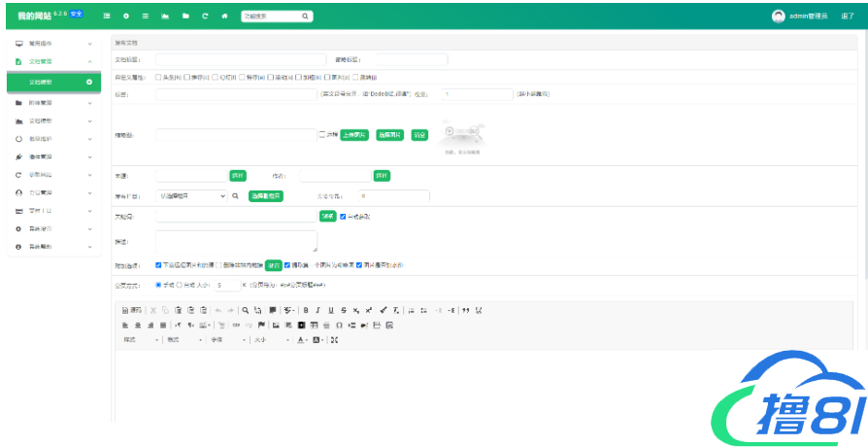Select the 手动 pagination radio button
This screenshot has width=868, height=447.
click(158, 285)
